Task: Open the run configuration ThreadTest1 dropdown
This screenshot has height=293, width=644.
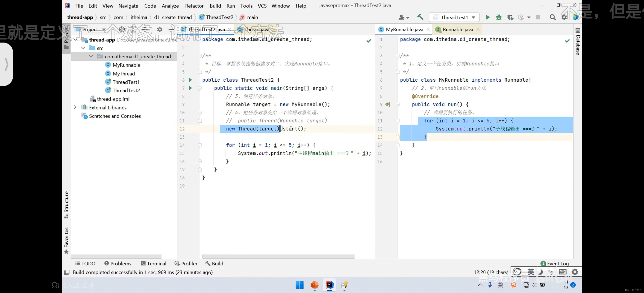Action: tap(454, 17)
